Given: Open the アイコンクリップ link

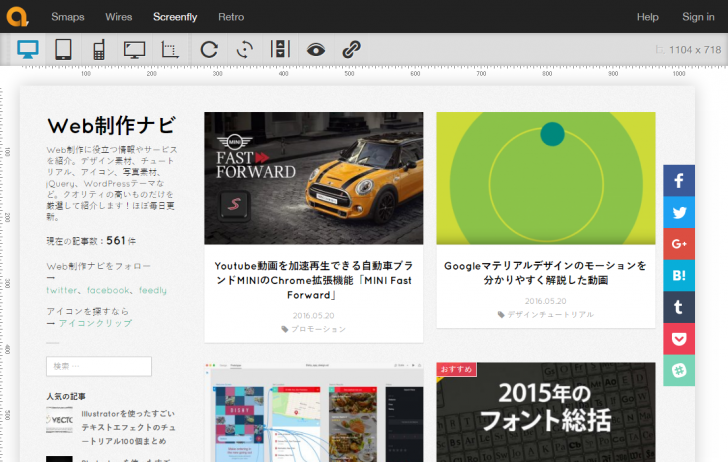Looking at the screenshot, I should point(95,323).
